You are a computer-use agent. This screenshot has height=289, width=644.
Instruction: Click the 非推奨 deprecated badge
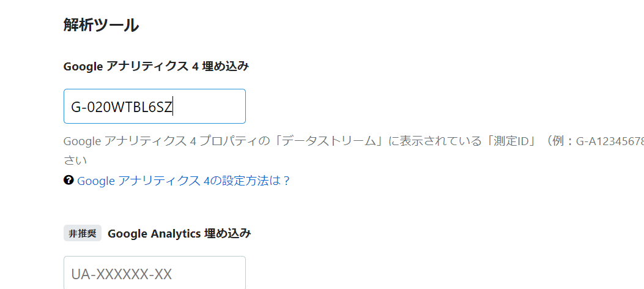[83, 233]
